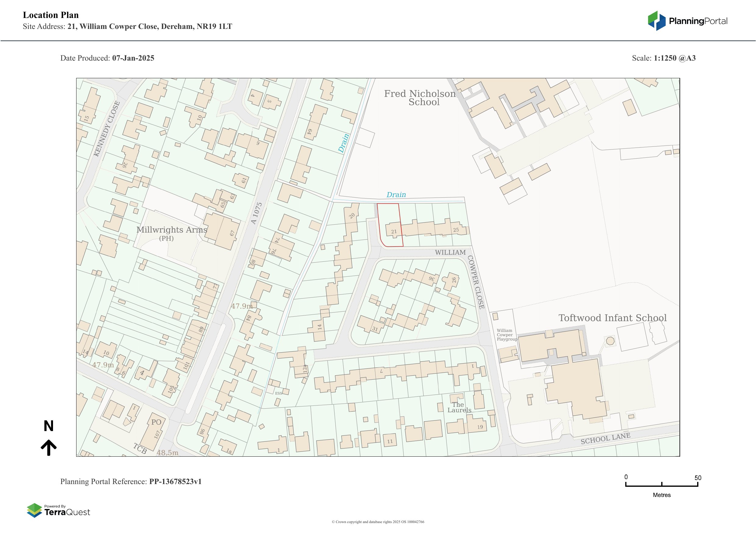Screen dimensions: 756x534
Task: Click the SCHOOL LANE street label
Action: click(605, 439)
